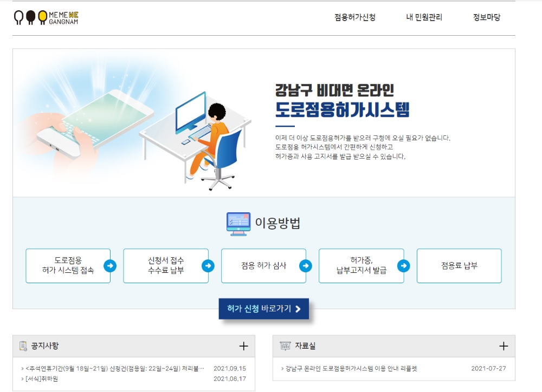Image resolution: width=542 pixels, height=392 pixels.
Task: Select the 도로점용 허가 시스템 접속 step box
Action: 68,266
